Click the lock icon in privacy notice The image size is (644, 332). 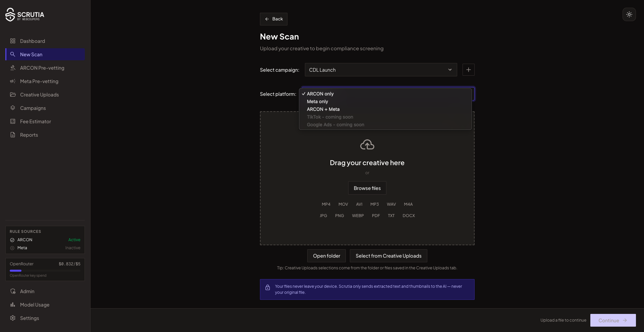pyautogui.click(x=268, y=287)
